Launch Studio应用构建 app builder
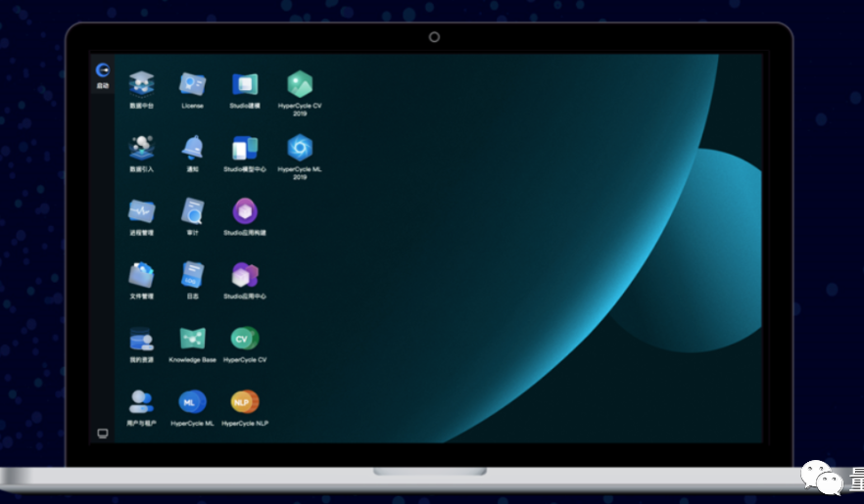Viewport: 864px width, 504px height. tap(245, 211)
